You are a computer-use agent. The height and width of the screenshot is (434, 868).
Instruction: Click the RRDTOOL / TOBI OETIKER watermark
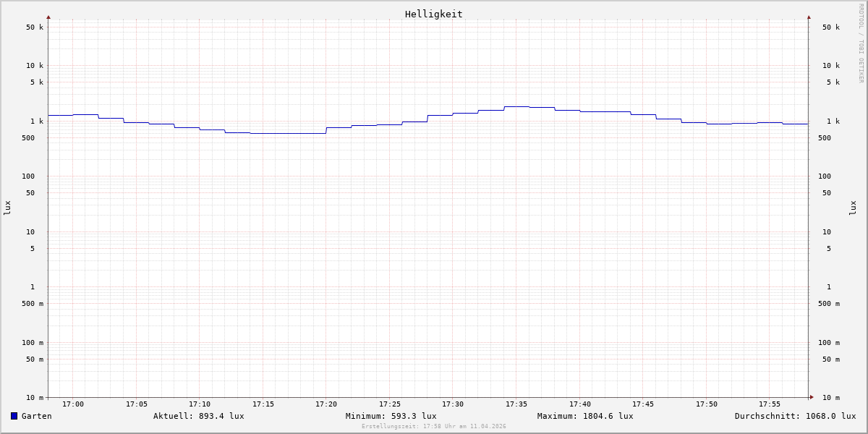(861, 43)
